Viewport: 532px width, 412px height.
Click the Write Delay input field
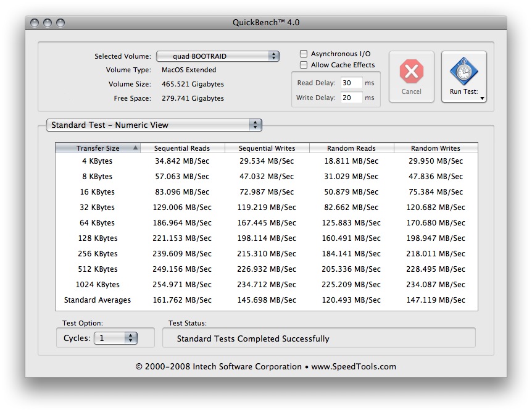click(x=351, y=98)
